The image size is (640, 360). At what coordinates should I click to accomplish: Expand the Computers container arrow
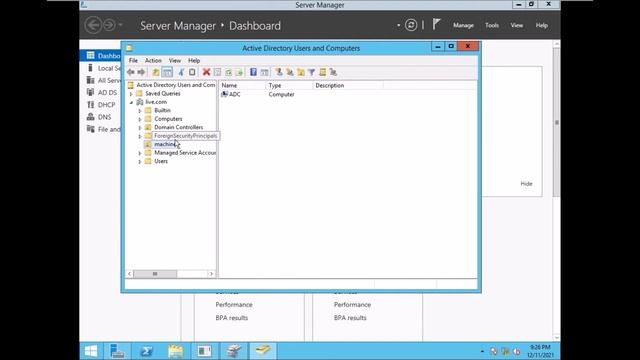[140, 119]
